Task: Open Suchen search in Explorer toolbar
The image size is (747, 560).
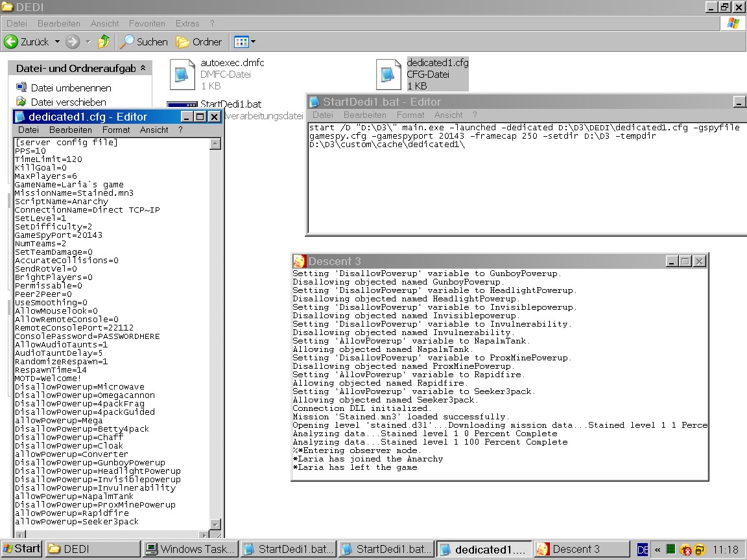Action: 144,41
